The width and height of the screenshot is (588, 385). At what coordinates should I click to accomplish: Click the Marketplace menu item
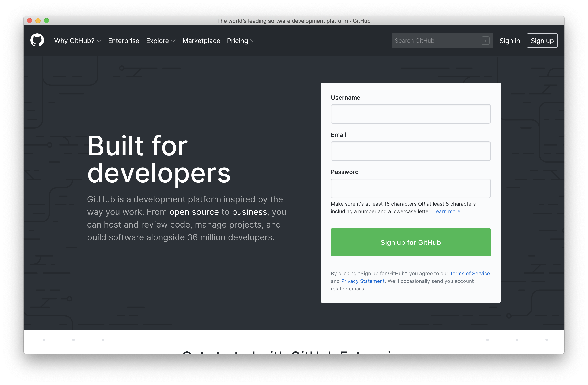pos(201,40)
